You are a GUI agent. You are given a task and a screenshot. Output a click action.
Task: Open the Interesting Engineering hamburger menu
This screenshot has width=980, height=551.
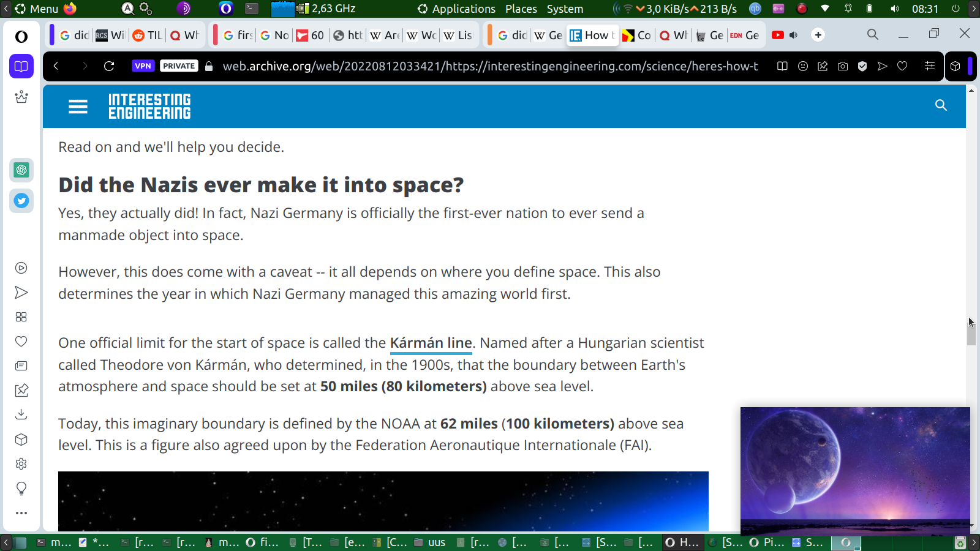pyautogui.click(x=78, y=107)
